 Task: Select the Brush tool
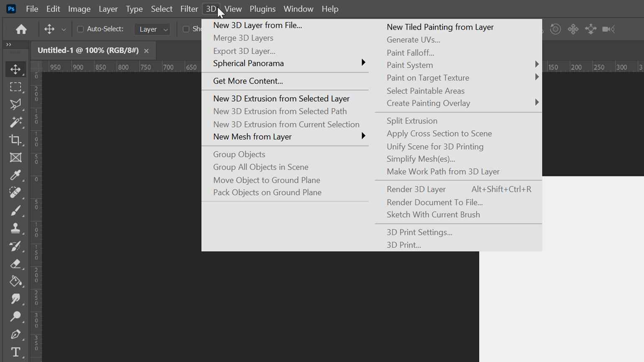tap(15, 210)
